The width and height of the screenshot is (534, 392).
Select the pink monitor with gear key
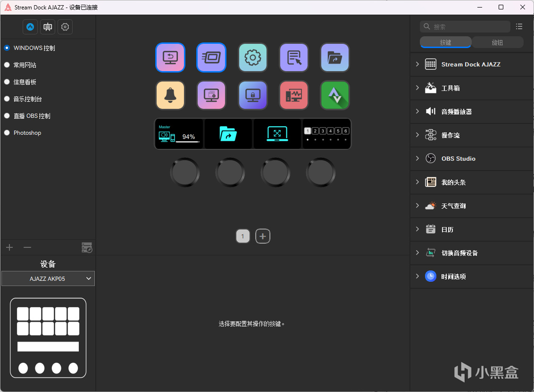[211, 95]
